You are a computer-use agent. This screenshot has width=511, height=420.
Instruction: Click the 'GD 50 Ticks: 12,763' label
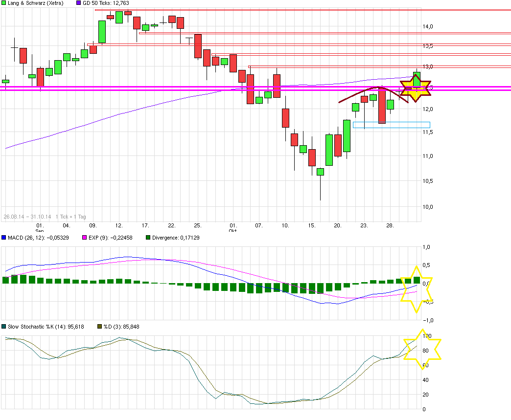pyautogui.click(x=106, y=3)
